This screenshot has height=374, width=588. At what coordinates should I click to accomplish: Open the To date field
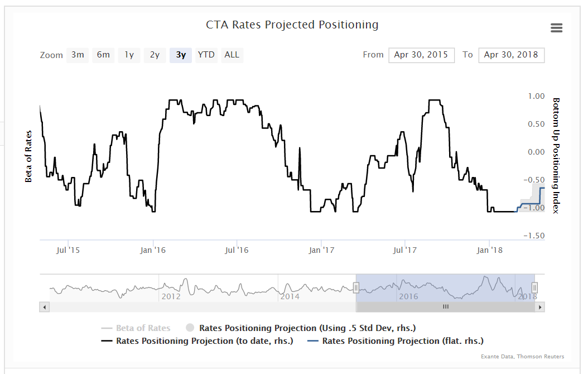pos(511,55)
